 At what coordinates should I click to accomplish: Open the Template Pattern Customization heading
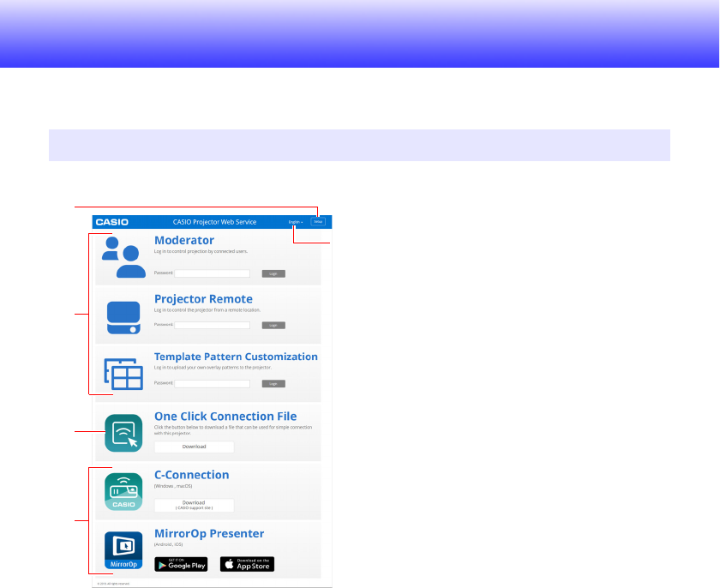236,357
